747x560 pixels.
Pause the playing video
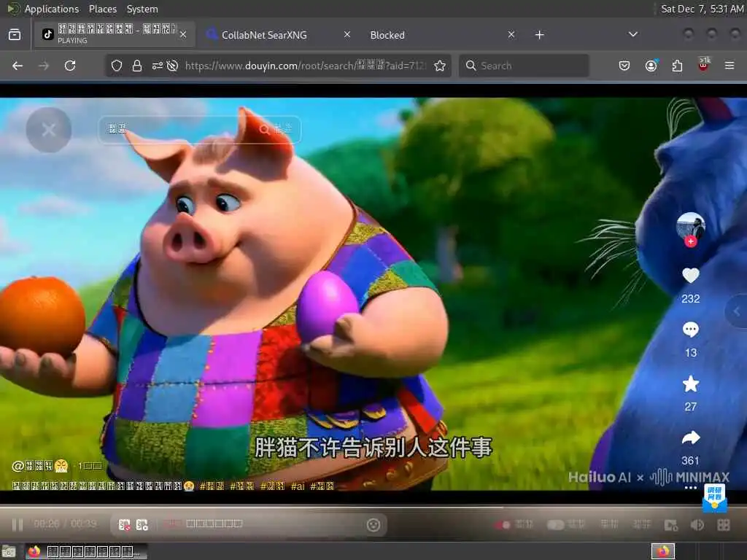pos(18,524)
